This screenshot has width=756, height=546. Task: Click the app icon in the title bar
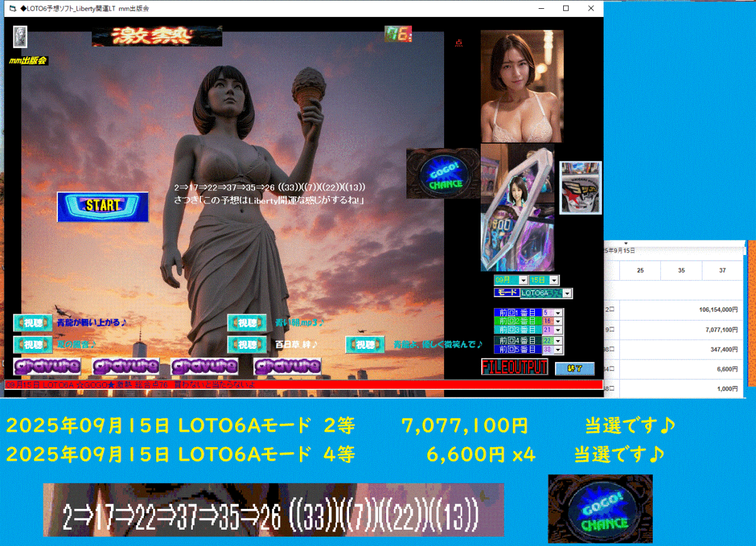(x=13, y=9)
